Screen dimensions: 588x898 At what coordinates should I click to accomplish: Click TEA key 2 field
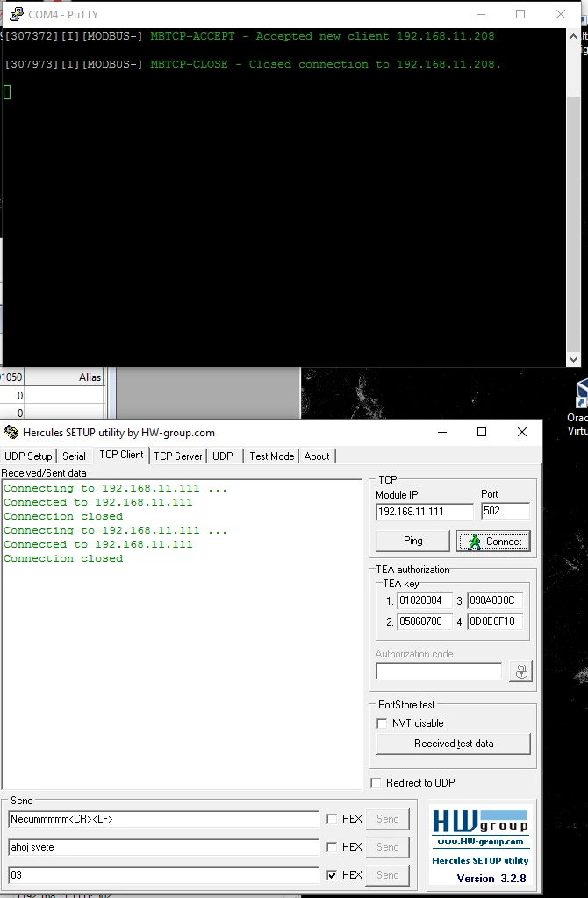coord(425,621)
